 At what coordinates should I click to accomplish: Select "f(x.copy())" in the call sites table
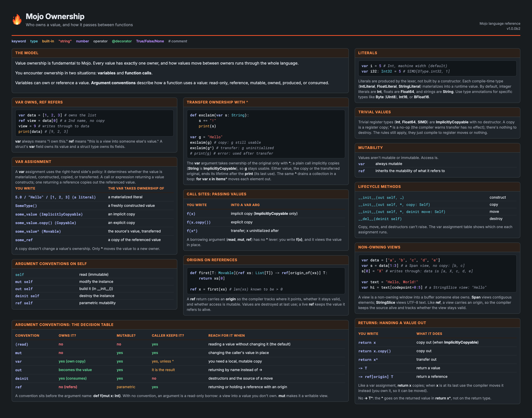point(199,222)
